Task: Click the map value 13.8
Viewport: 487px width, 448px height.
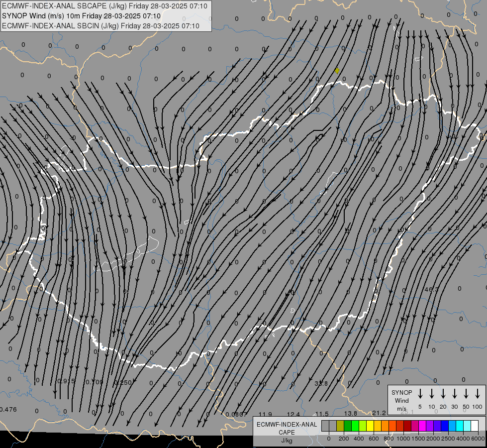Action: point(350,414)
